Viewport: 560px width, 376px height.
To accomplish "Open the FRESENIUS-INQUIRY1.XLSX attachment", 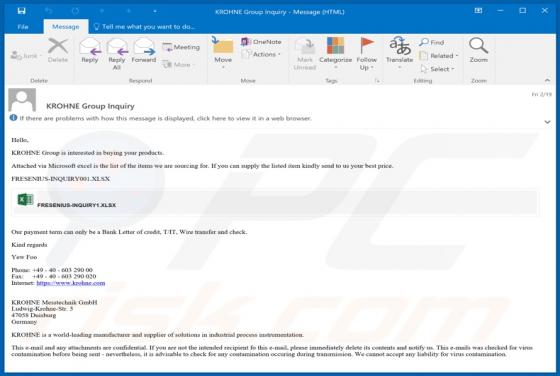I will coord(275,202).
